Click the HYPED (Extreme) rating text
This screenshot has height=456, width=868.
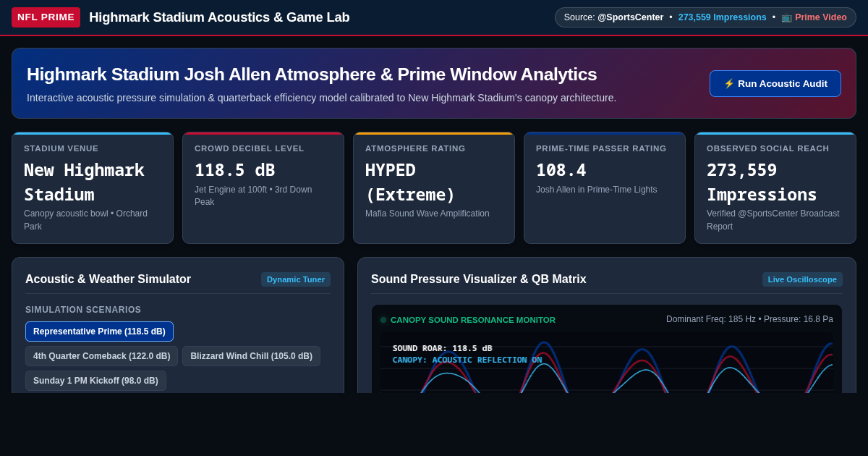point(410,182)
